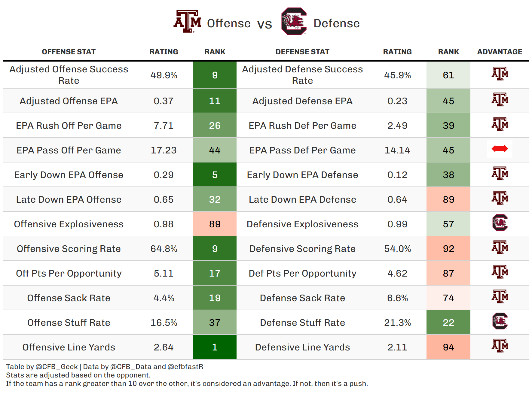Click the Gamecocks advantage logo for Defense Stuff Rate
This screenshot has width=532, height=394.
pyautogui.click(x=500, y=321)
